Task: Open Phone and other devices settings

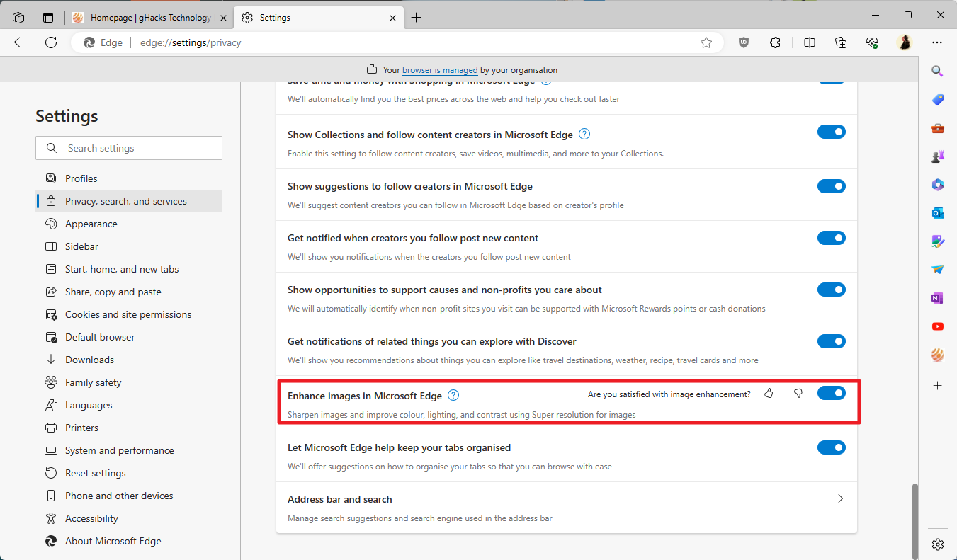Action: click(x=129, y=496)
